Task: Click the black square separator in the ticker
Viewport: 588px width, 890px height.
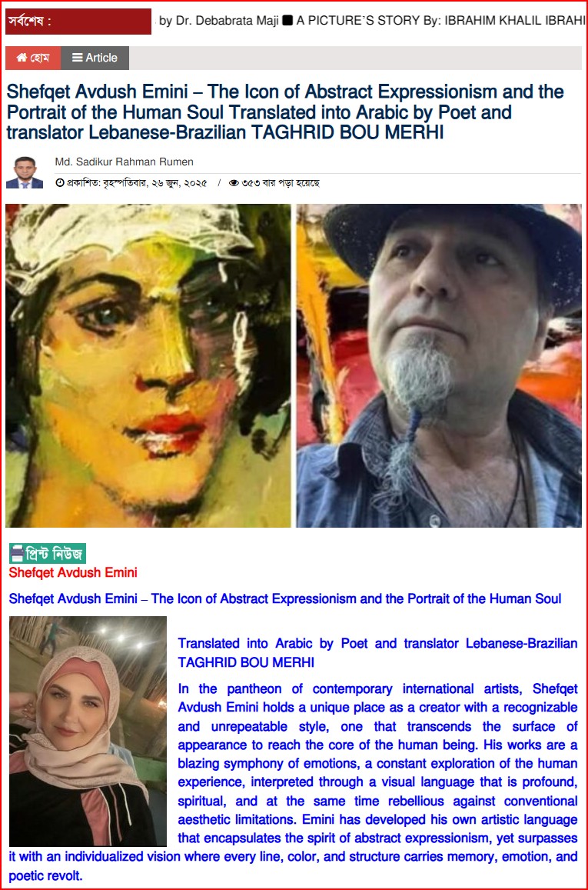Action: [x=287, y=21]
